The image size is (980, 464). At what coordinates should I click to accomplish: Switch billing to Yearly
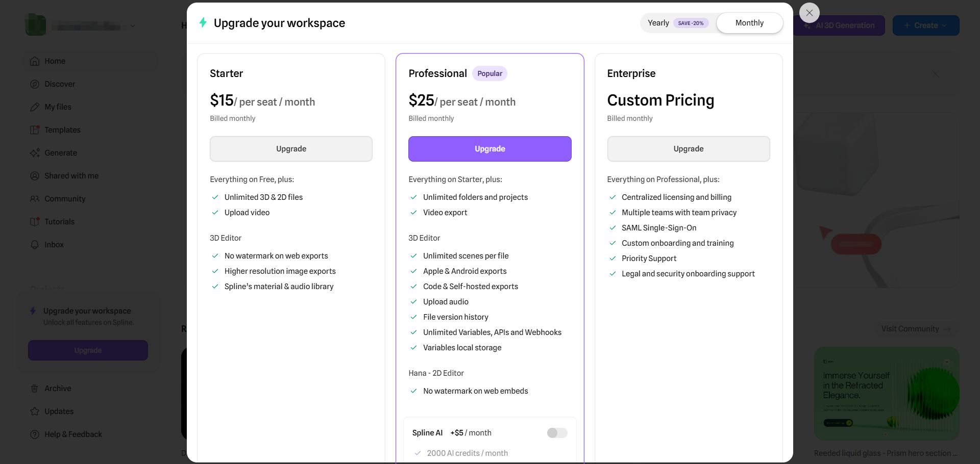tap(678, 23)
